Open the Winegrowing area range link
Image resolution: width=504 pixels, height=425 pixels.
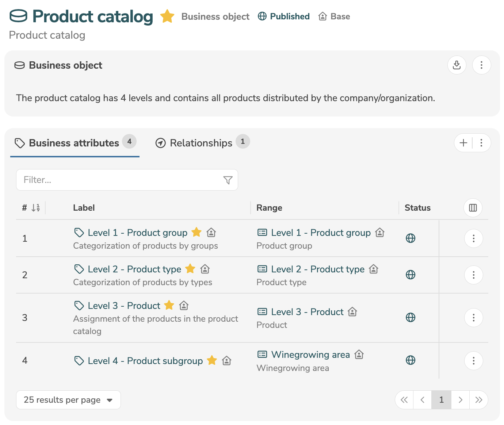pyautogui.click(x=310, y=355)
